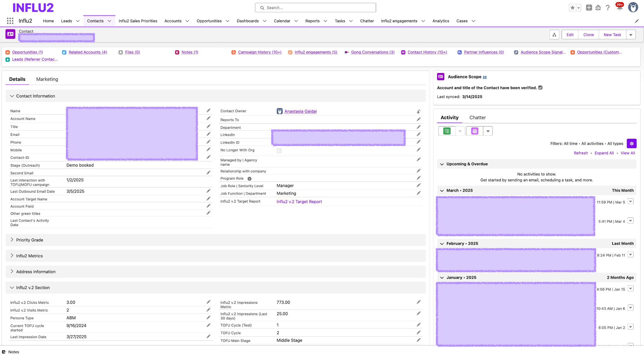Screen dimensions: 644x358
Task: Open the Gong Conversations (3) related list
Action: 373,52
